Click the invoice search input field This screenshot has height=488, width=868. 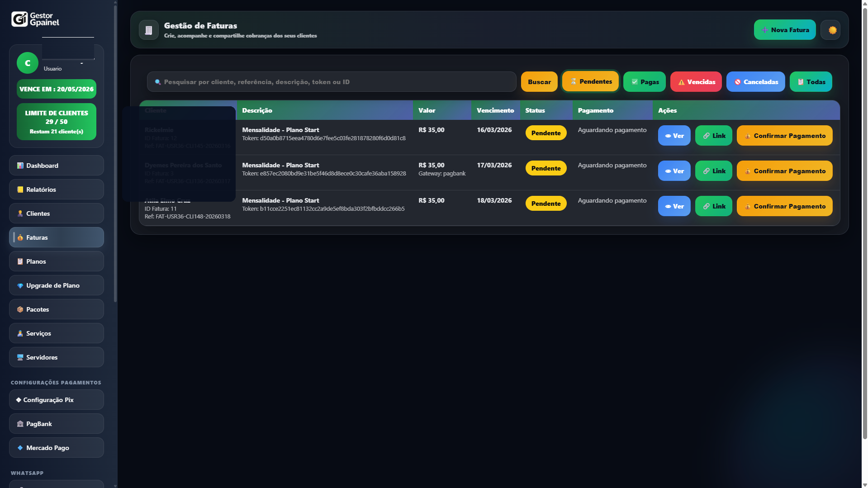point(335,82)
